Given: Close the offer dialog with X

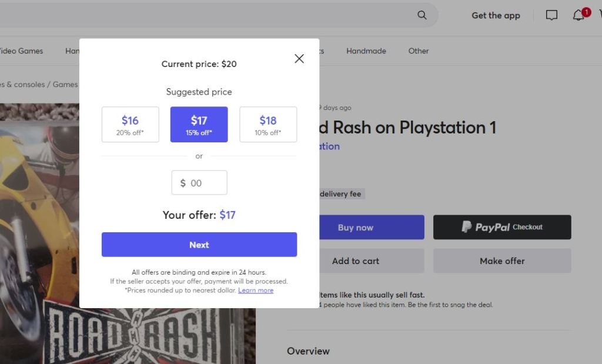Looking at the screenshot, I should click(x=299, y=59).
